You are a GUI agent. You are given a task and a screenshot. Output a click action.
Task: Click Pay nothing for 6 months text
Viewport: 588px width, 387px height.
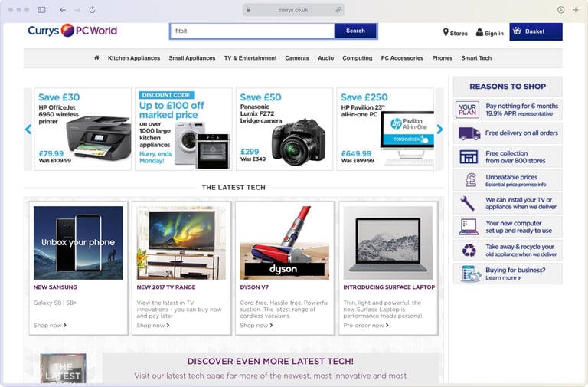point(522,106)
